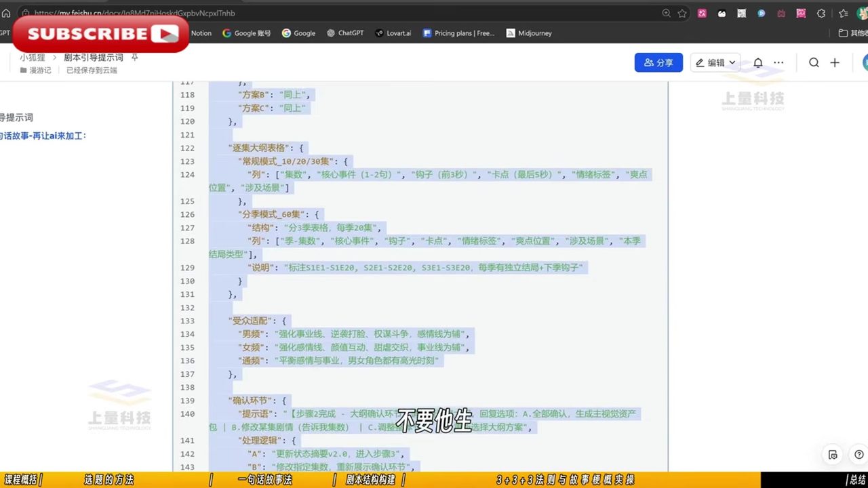Click the "确认环节" key text

pyautogui.click(x=251, y=401)
